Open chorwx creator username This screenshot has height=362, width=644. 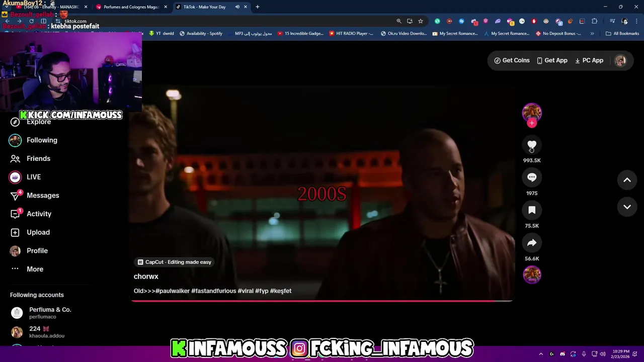point(146,277)
